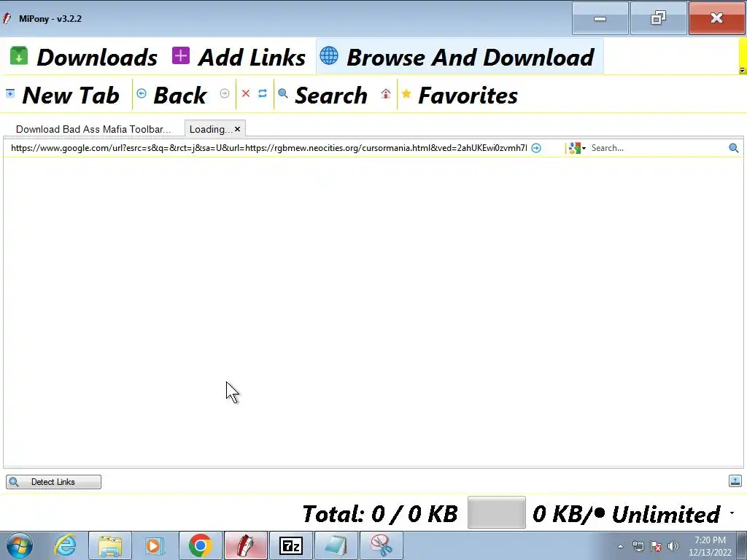Open Snipping Tool from taskbar

[381, 545]
